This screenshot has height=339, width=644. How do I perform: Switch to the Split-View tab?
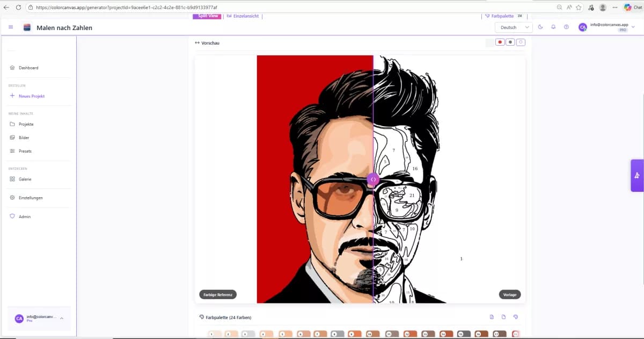click(207, 16)
